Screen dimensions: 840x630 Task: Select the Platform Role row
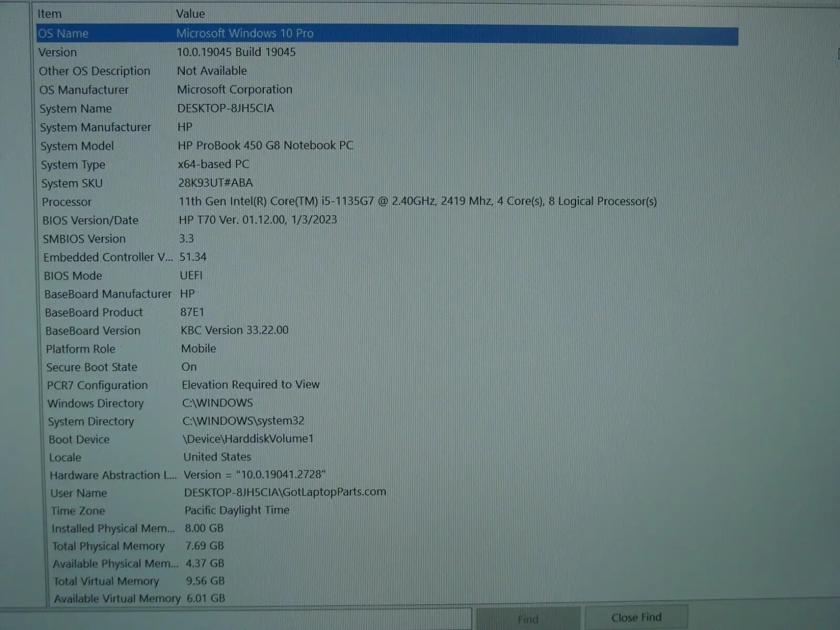tap(80, 349)
